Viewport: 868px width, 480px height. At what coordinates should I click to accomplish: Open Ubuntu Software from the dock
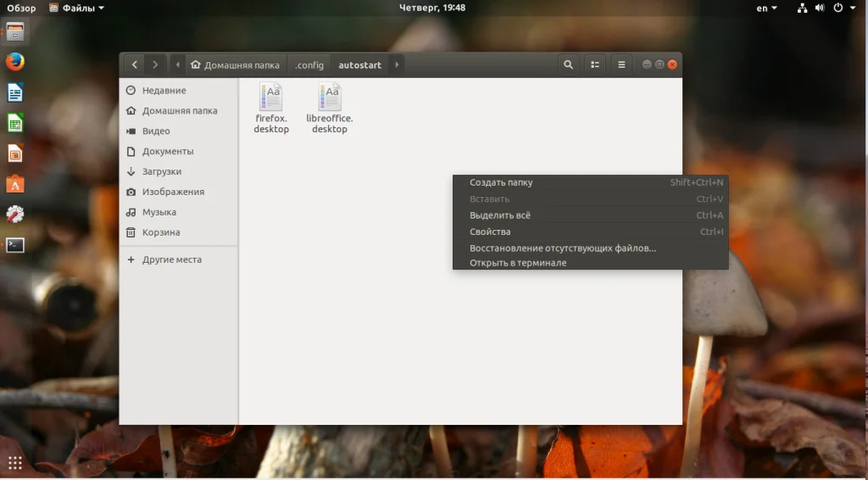tap(15, 184)
